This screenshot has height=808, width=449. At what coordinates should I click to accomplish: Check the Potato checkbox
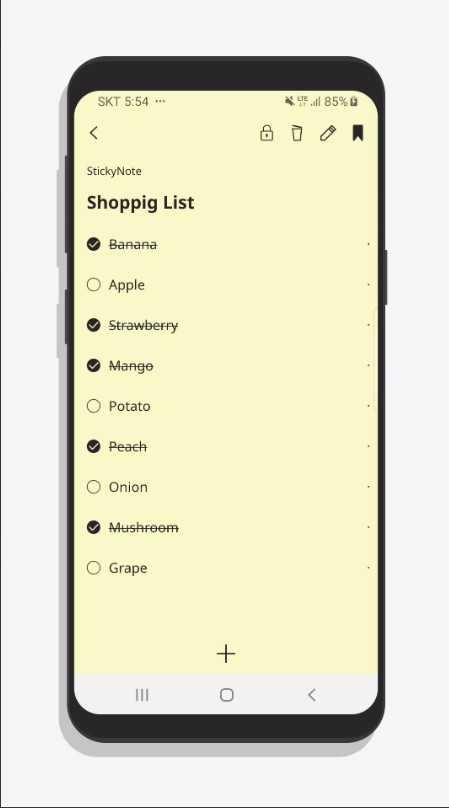point(93,406)
